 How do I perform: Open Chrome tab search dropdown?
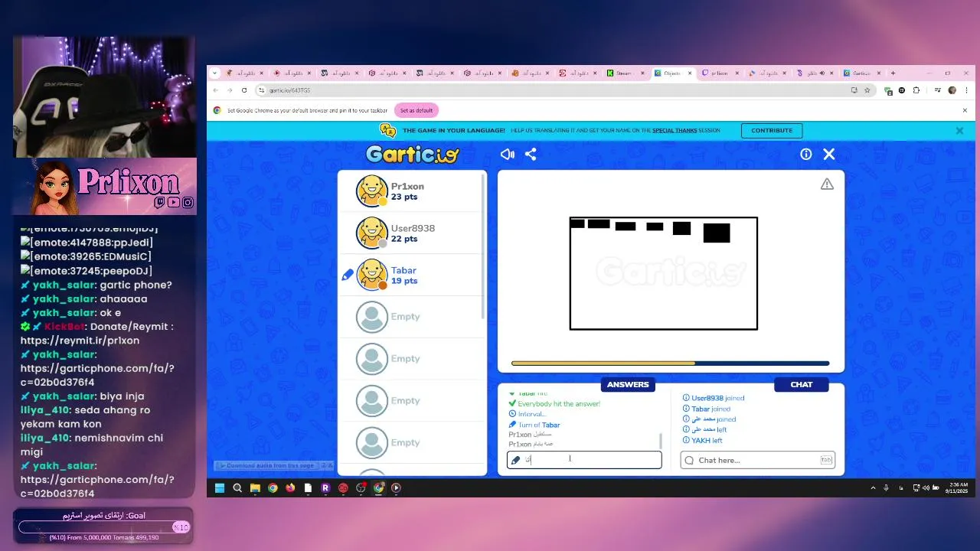[215, 73]
